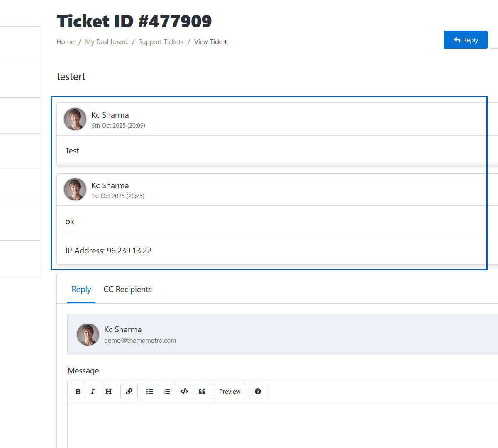Viewport: 498px width, 448px height.
Task: Insert a code block with the code icon
Action: pos(184,392)
